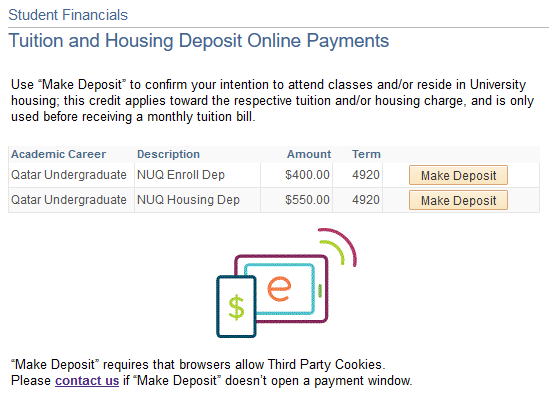Click the Amount column header
549x394 pixels.
[309, 154]
